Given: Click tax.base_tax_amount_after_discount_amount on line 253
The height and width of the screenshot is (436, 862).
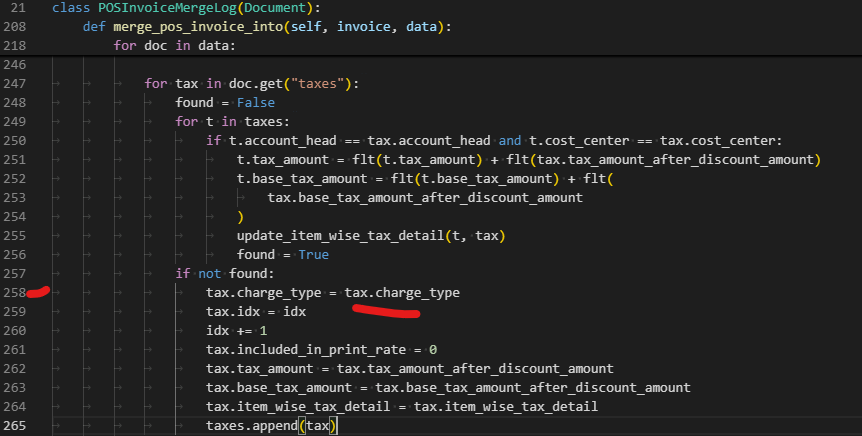Looking at the screenshot, I should click(x=424, y=198).
